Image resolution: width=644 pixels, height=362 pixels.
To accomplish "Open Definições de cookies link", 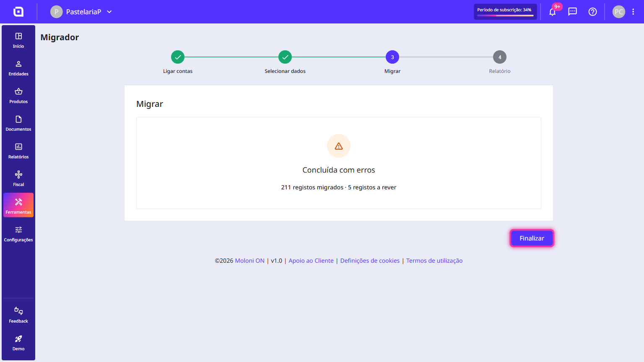I will point(370,261).
